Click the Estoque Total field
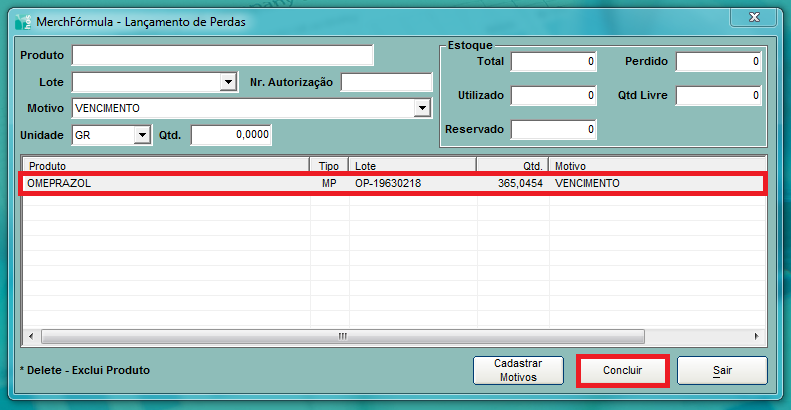This screenshot has width=791, height=410. point(554,62)
